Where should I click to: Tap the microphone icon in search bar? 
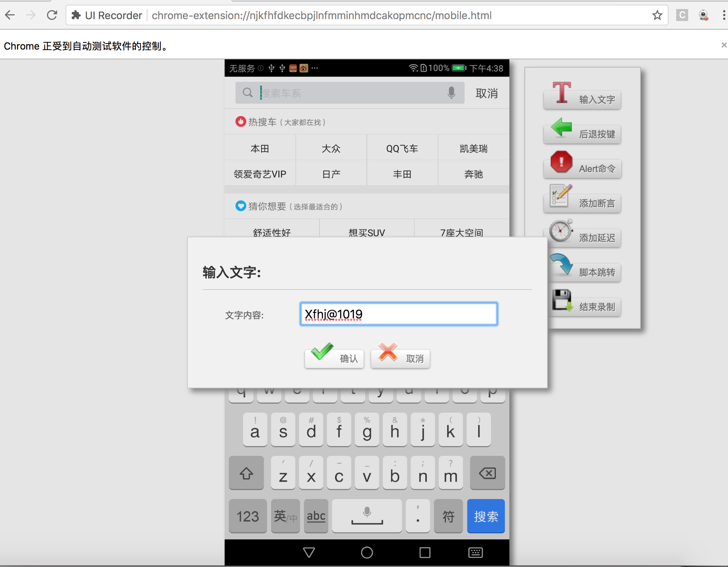point(451,93)
